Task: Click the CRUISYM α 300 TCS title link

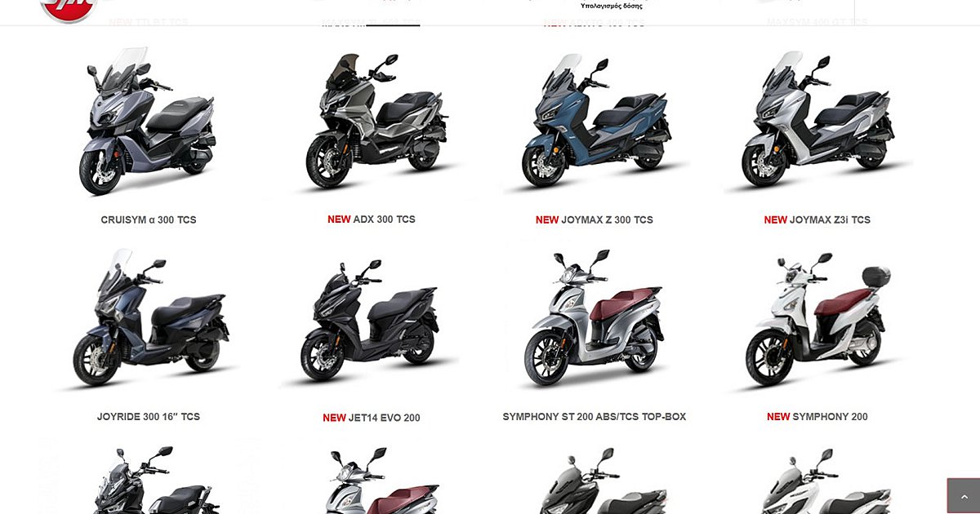Action: 149,220
